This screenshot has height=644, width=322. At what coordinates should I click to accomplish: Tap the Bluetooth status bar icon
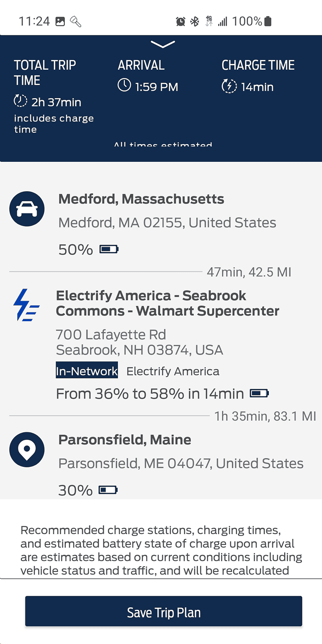[x=195, y=21]
